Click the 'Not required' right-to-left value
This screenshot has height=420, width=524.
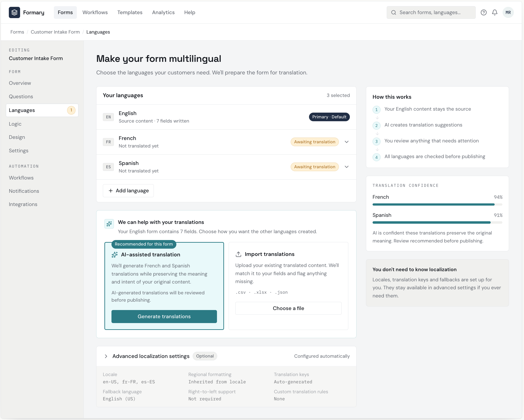(205, 399)
